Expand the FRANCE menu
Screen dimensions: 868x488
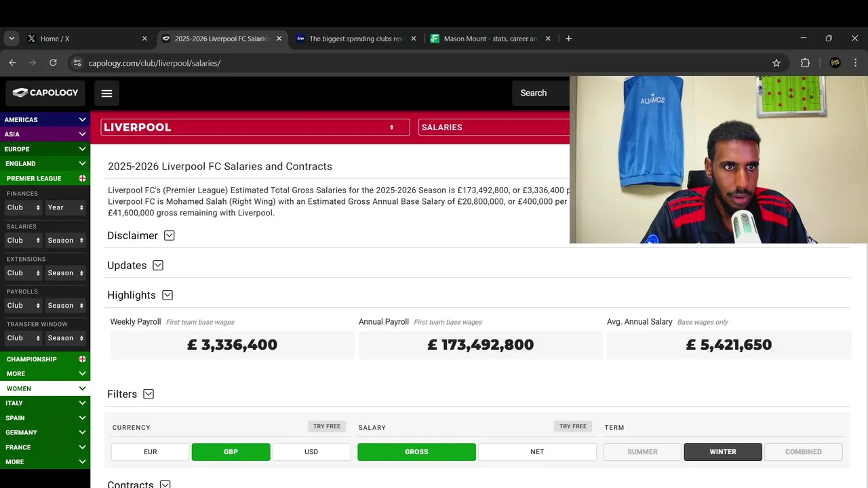tap(45, 447)
